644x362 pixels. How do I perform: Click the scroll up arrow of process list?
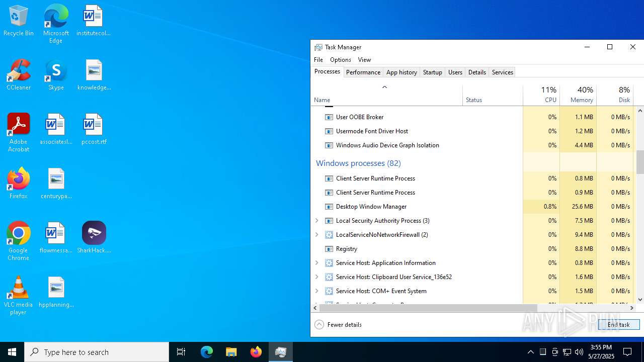click(640, 111)
